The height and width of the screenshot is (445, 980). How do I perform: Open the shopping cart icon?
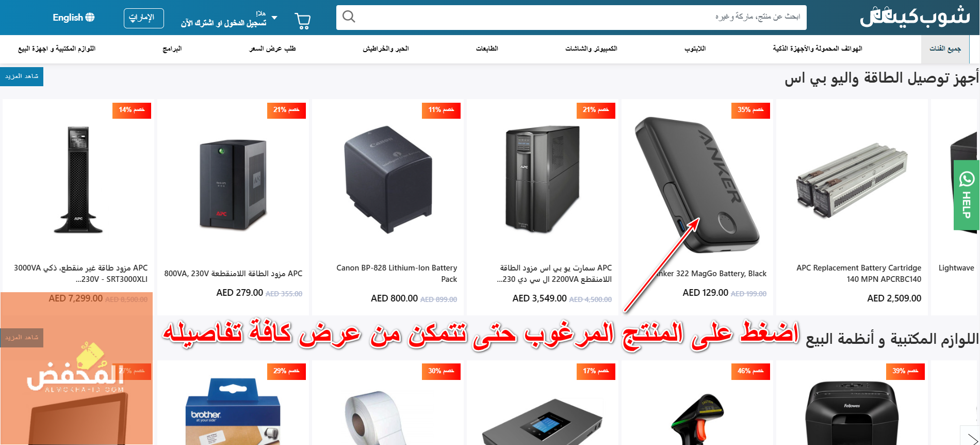(x=303, y=21)
